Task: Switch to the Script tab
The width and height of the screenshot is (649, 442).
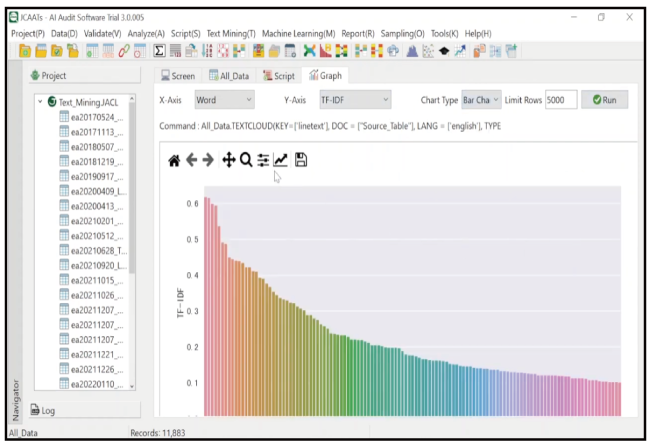Action: [279, 75]
